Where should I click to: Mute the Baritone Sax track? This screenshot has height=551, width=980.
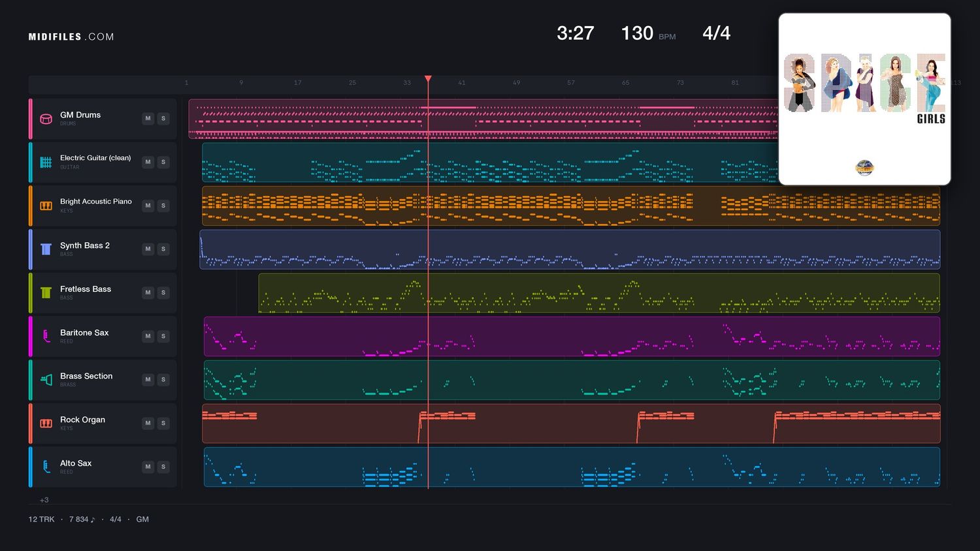point(148,336)
